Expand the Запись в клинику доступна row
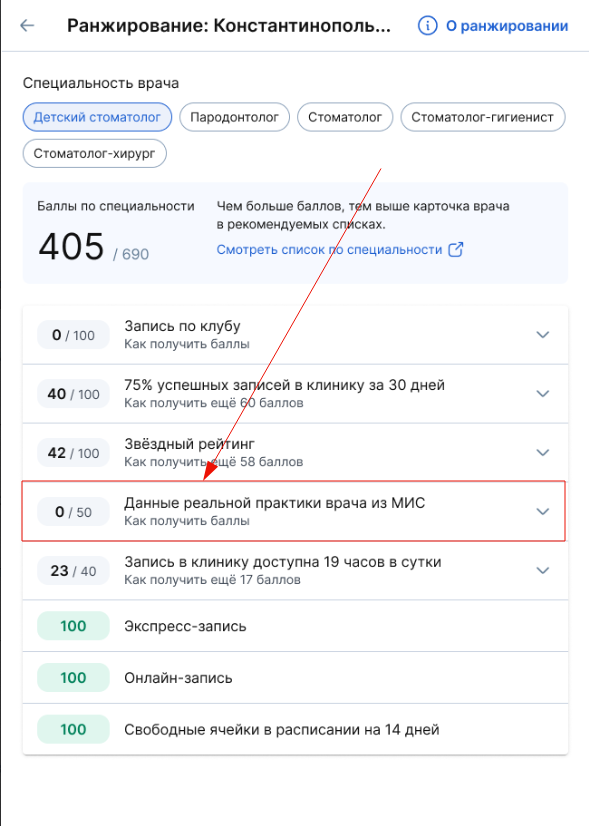This screenshot has width=589, height=826. [542, 570]
